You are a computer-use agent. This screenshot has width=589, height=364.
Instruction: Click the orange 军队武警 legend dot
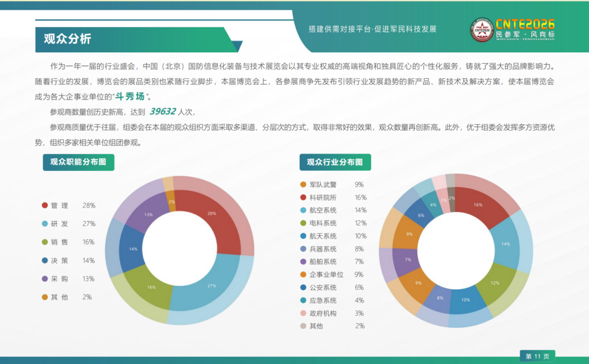click(x=303, y=185)
